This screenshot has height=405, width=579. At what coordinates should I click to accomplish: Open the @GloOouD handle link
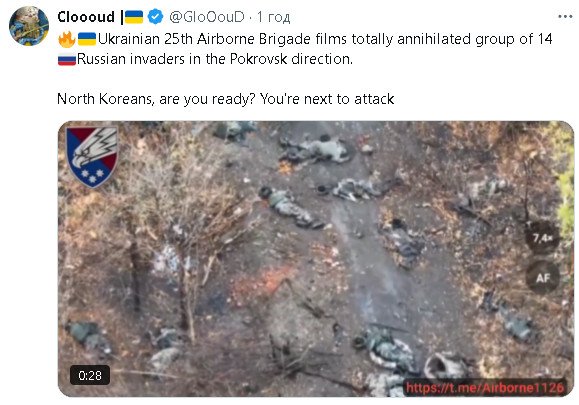(x=207, y=17)
